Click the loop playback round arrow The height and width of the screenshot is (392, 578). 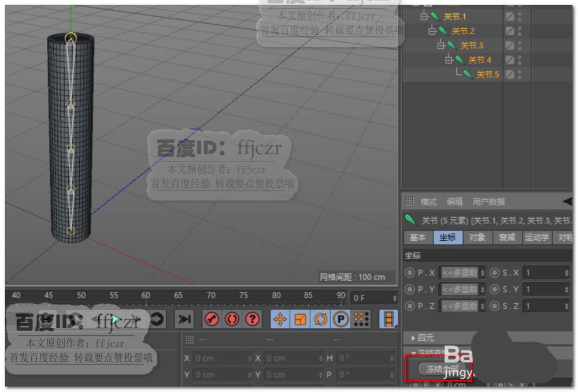click(157, 319)
